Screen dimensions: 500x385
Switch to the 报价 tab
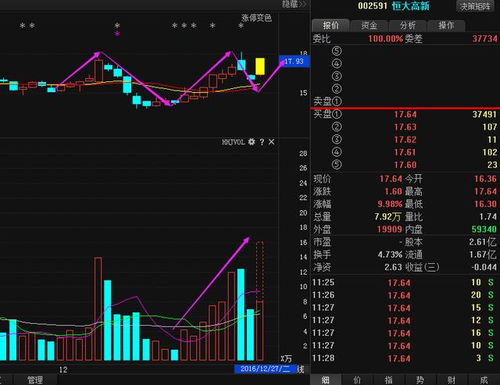pos(331,25)
